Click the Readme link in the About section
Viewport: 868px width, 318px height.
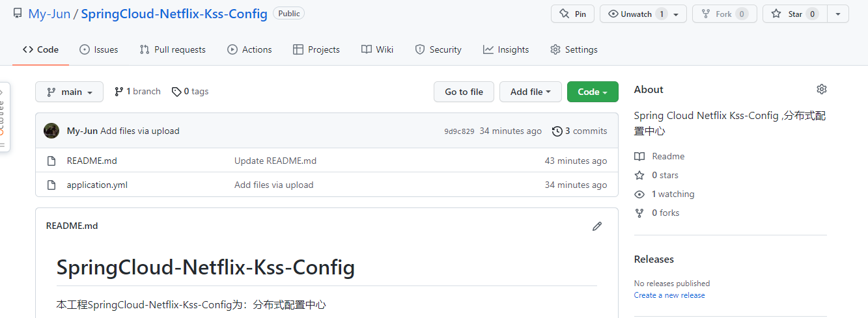pos(660,156)
